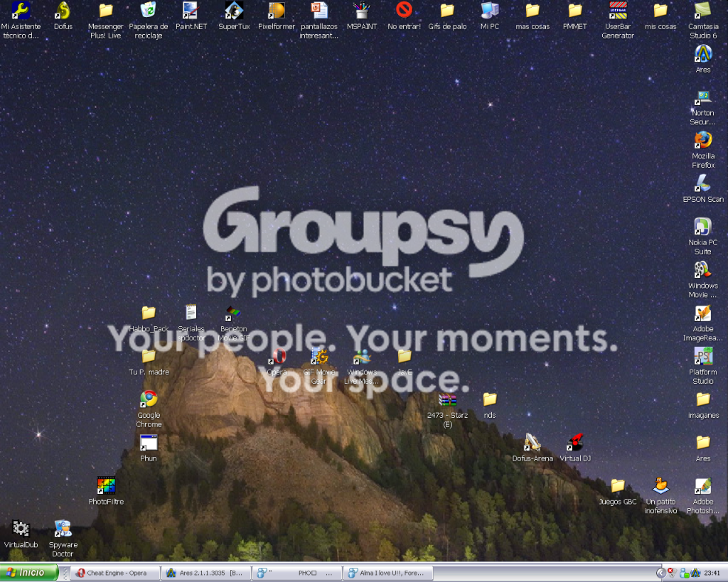Viewport: 728px width, 582px height.
Task: Open the mas cosas folder
Action: [x=532, y=16]
